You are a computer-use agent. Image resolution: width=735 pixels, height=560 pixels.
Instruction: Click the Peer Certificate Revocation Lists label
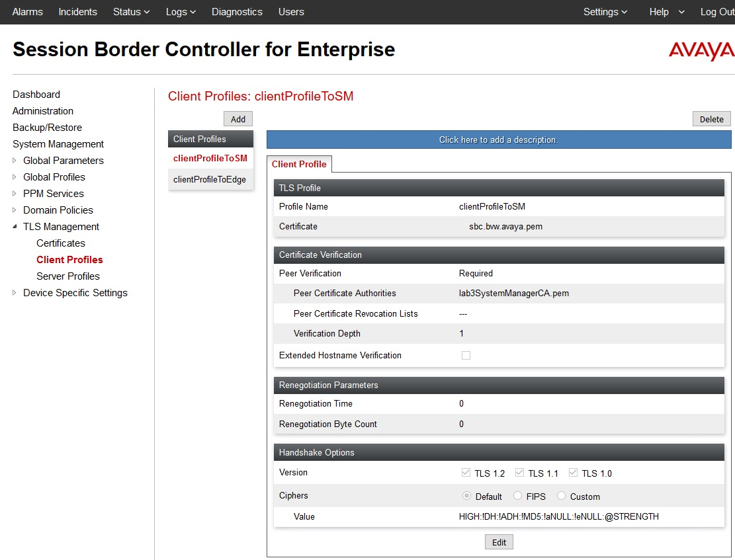pos(355,313)
